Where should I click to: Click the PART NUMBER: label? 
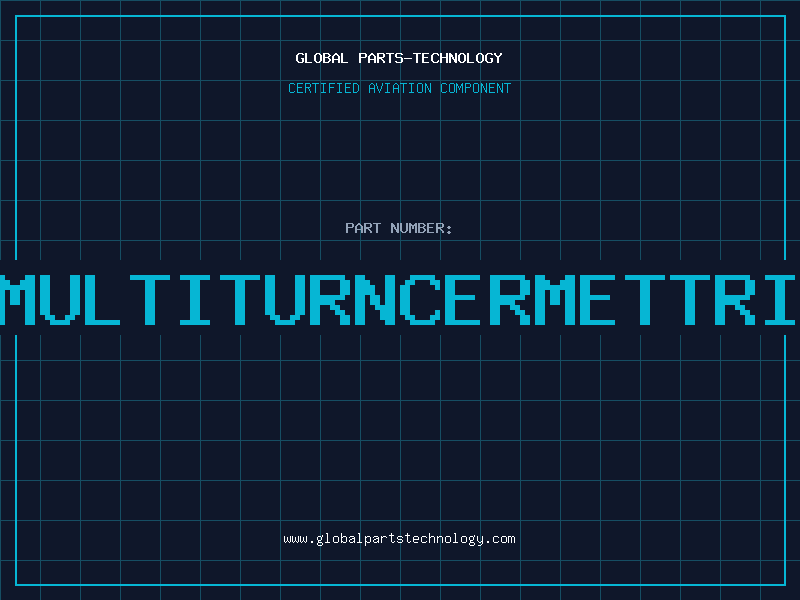(399, 228)
